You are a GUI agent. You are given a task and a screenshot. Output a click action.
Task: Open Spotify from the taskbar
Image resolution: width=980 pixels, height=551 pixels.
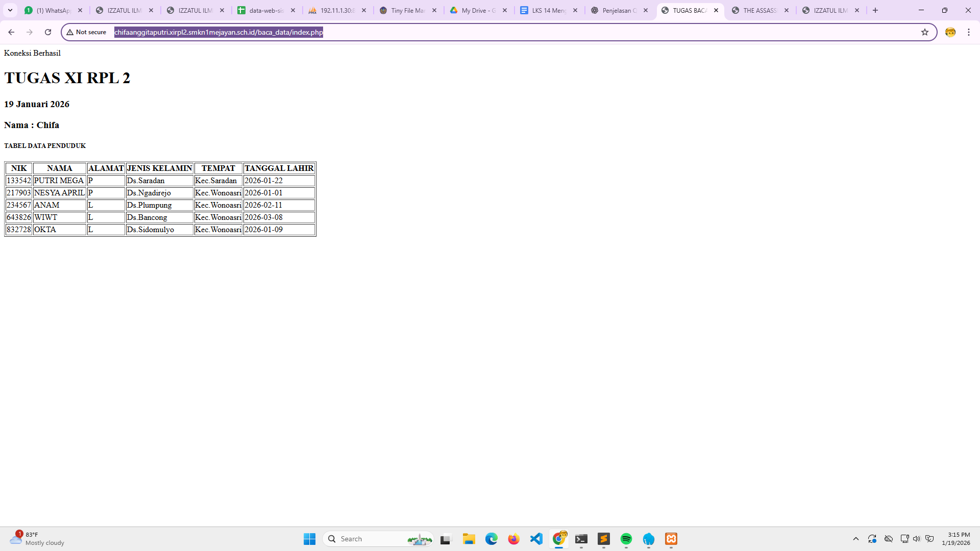click(x=626, y=539)
